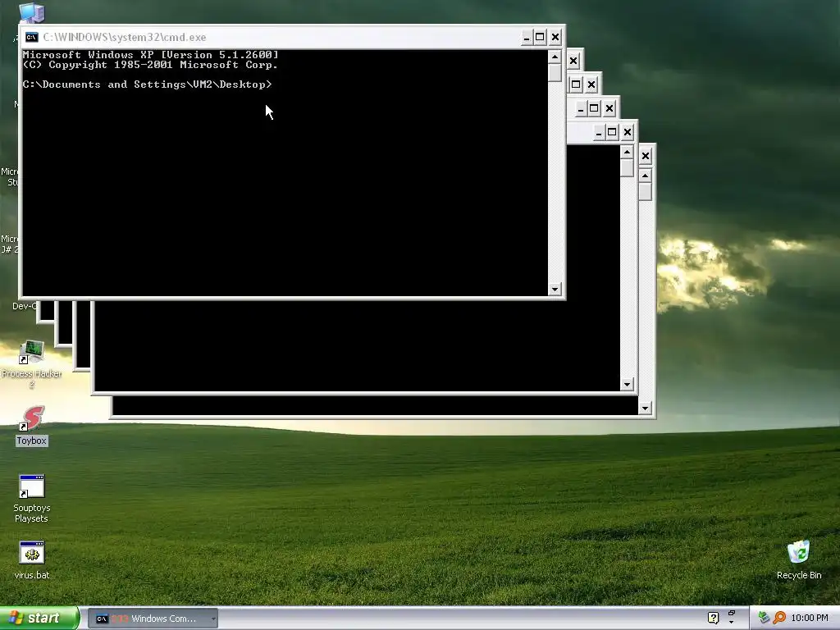Click "Microsoft Windows XP [Version 5.1.2600]" line
840x630 pixels.
pyautogui.click(x=151, y=55)
